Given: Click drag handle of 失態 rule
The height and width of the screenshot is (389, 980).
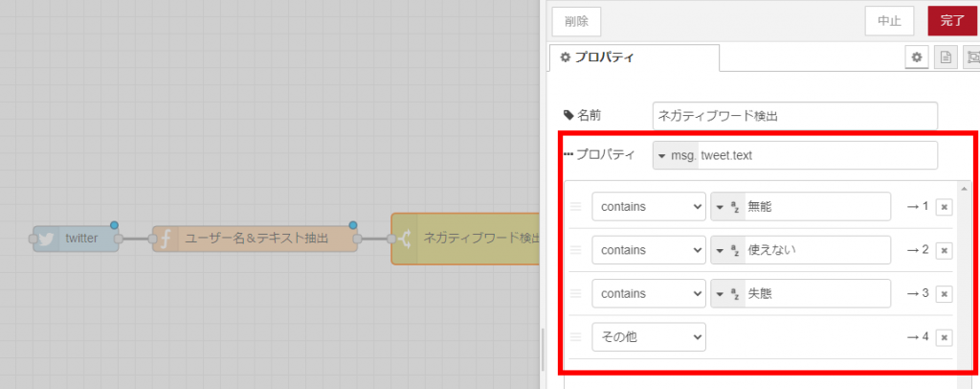Looking at the screenshot, I should coord(575,293).
